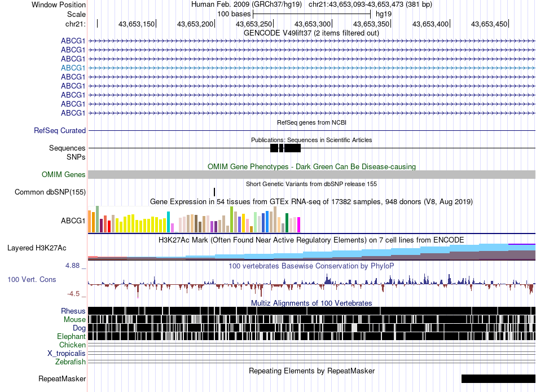Open 100 vertebrates Basewise Conservation by PhyloP title
The image size is (536, 392).
[311, 266]
